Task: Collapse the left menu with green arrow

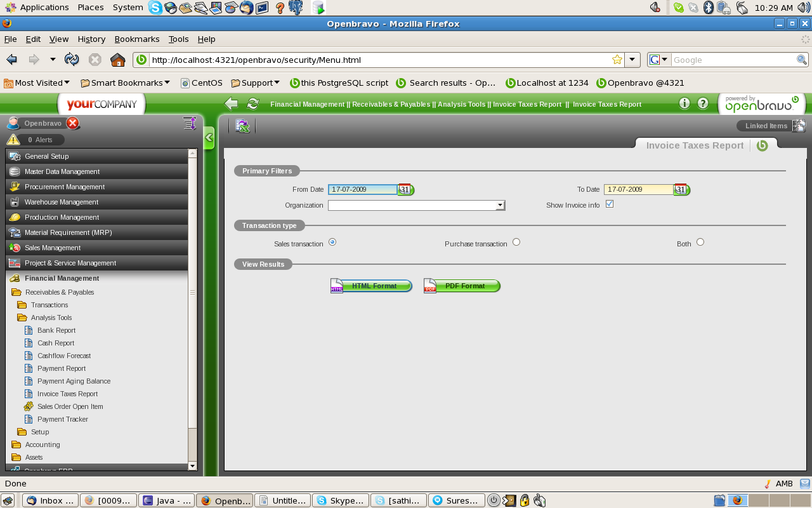Action: click(209, 138)
